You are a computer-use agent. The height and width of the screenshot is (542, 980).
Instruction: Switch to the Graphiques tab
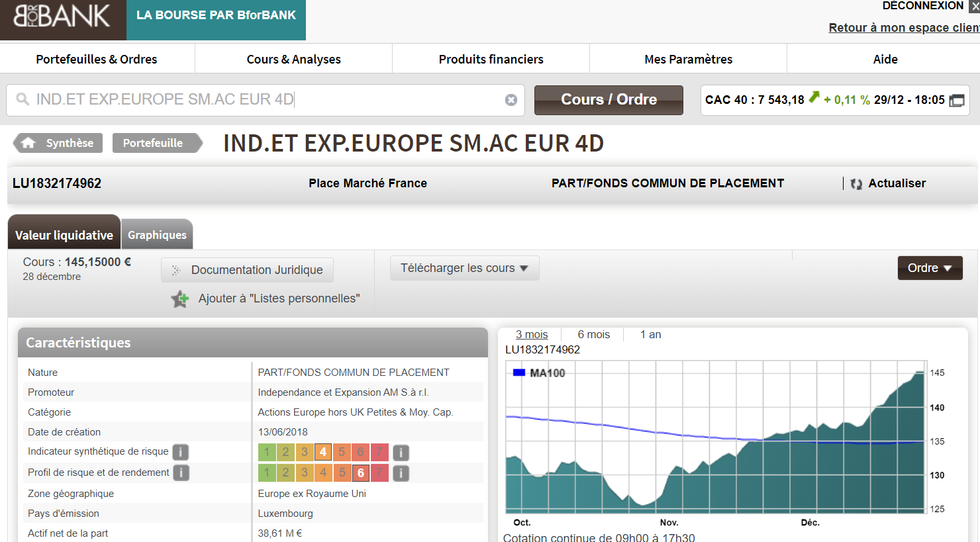[157, 235]
